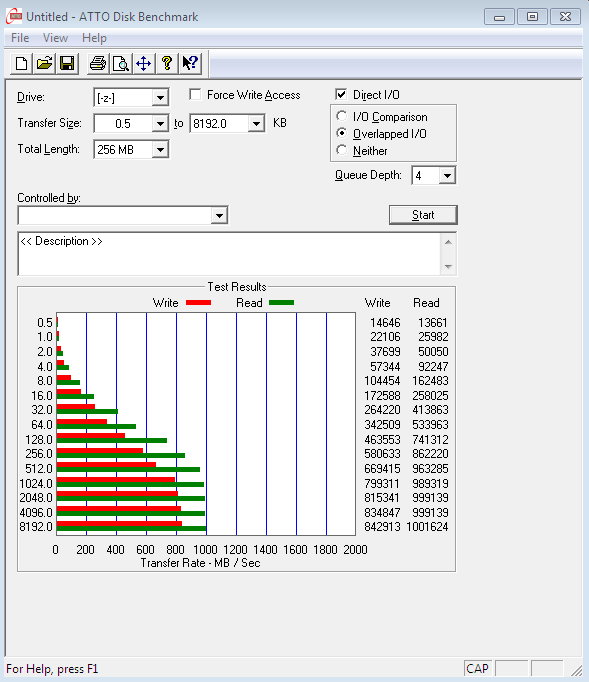Click the ATTO app icon in title bar
This screenshot has height=682, width=589.
click(14, 17)
